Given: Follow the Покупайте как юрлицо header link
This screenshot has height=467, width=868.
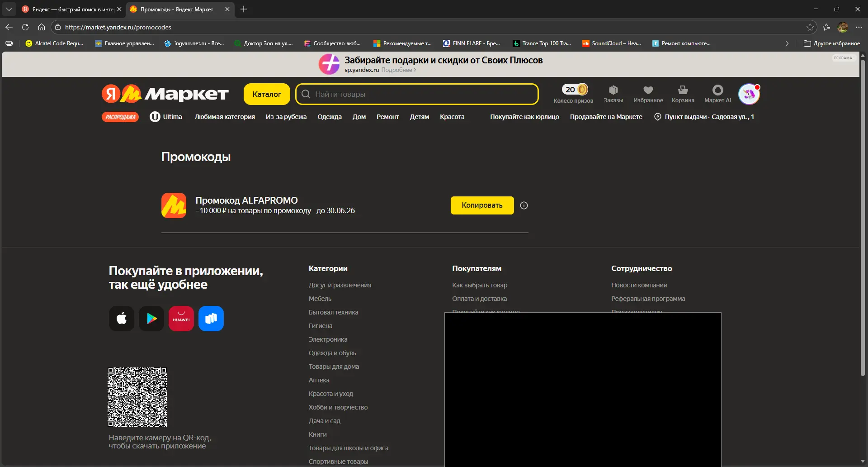Looking at the screenshot, I should [524, 117].
